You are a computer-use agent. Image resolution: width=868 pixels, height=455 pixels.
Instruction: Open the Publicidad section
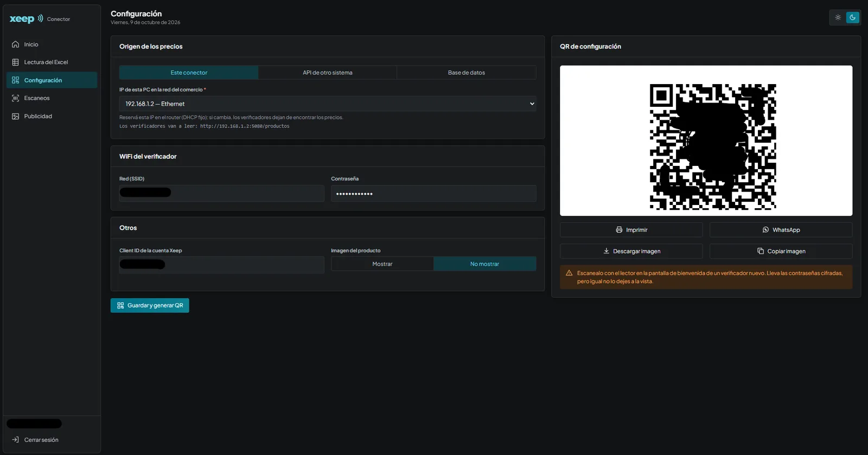click(52, 116)
